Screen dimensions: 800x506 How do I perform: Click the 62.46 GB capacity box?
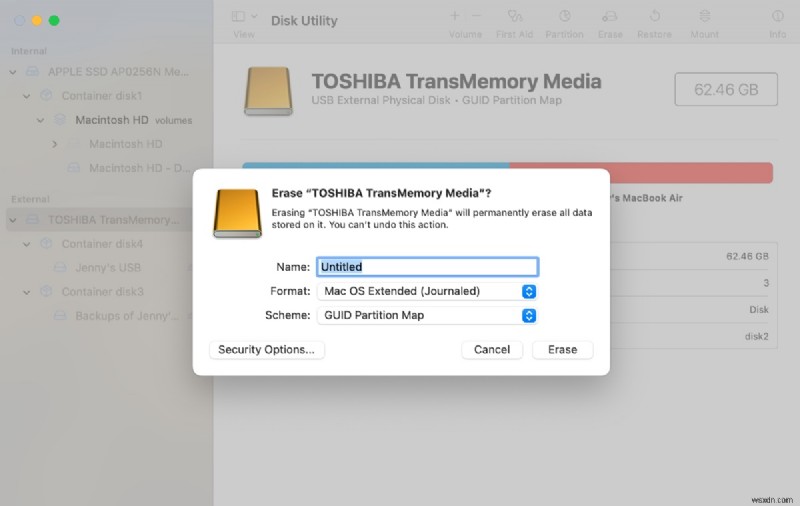pos(726,90)
